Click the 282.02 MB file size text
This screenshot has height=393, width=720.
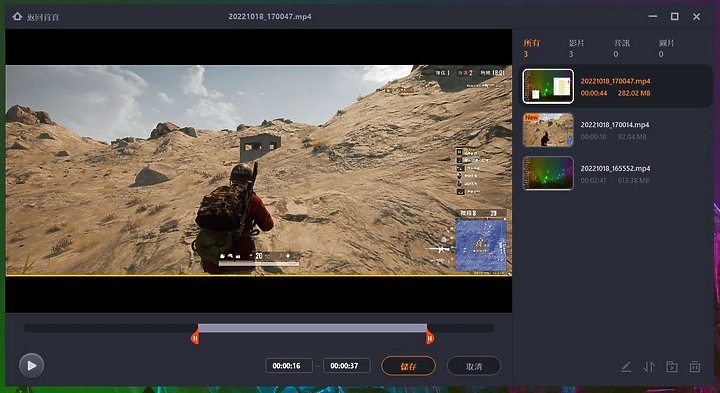634,93
